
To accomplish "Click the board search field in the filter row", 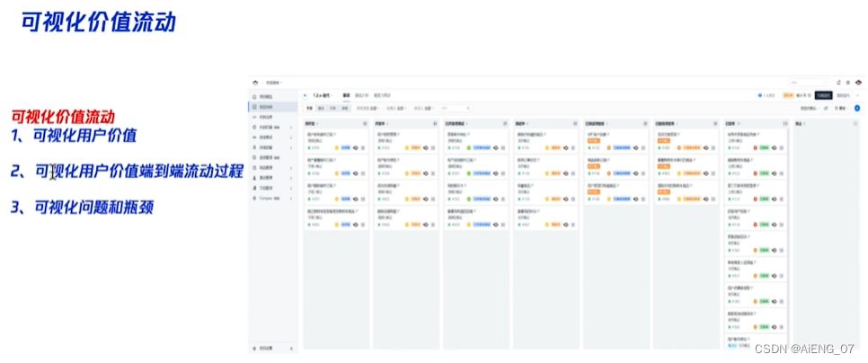I will 455,108.
